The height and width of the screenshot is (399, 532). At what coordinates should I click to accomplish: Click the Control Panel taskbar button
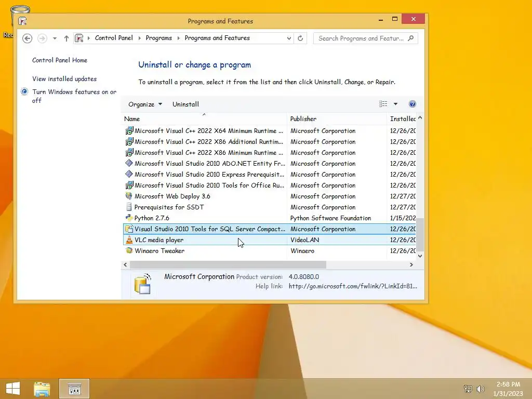coord(74,389)
